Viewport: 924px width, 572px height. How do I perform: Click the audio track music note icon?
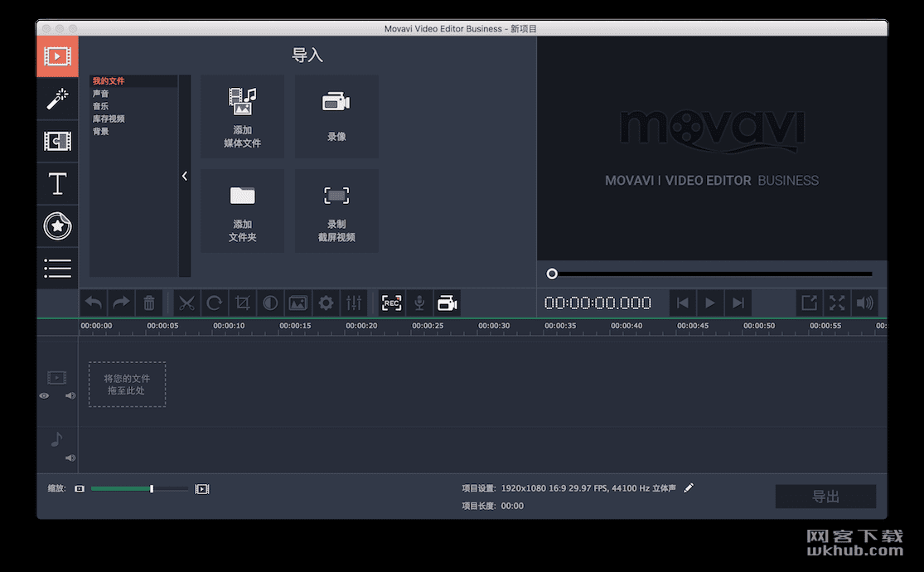(56, 439)
